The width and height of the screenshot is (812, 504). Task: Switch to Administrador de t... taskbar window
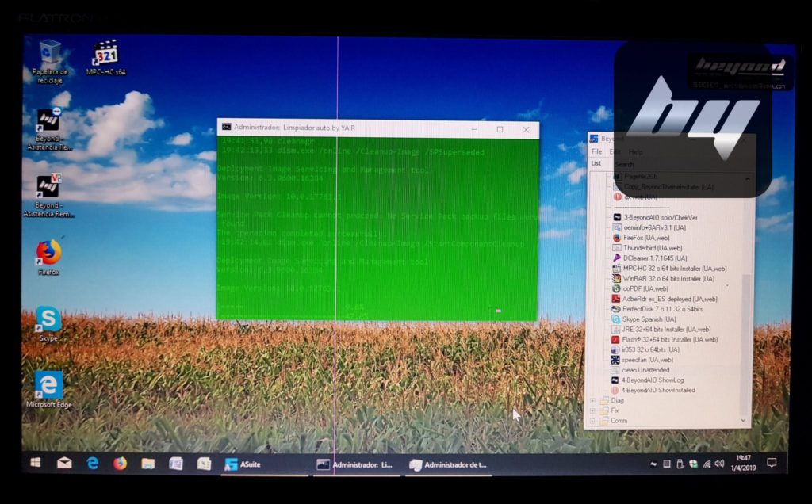449,464
